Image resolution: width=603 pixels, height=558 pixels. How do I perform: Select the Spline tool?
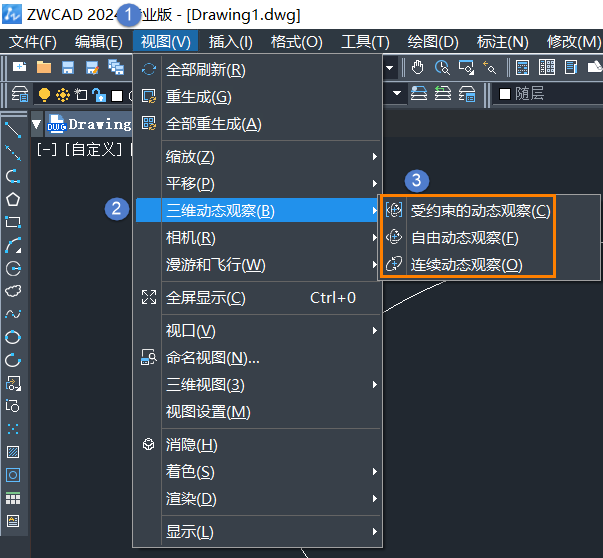(13, 314)
